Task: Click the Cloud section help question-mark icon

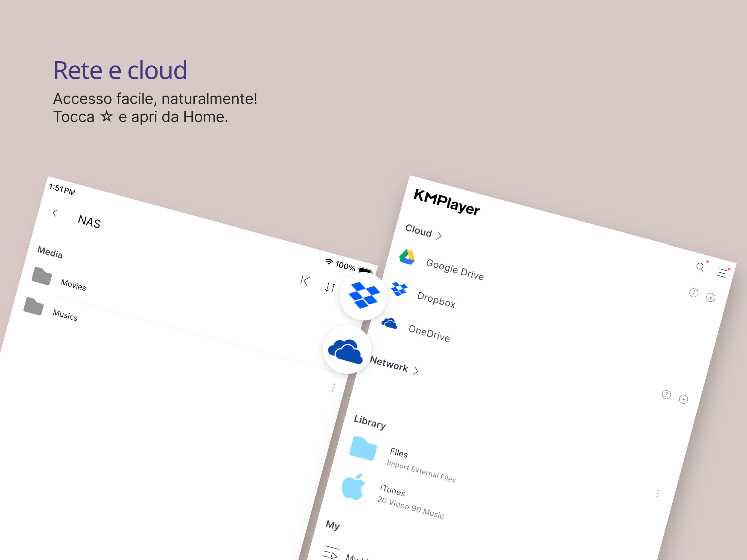Action: tap(694, 293)
